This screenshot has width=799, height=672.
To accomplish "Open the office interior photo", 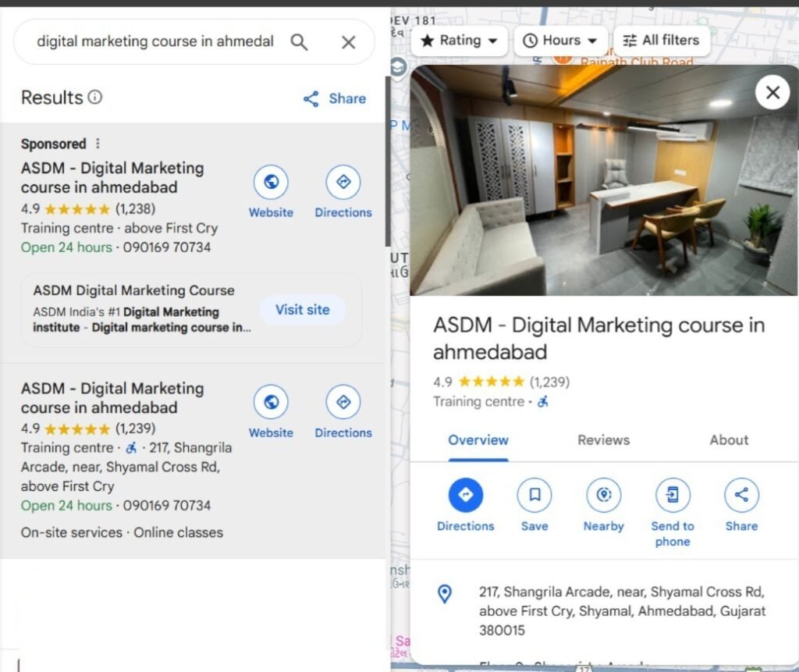I will (603, 180).
